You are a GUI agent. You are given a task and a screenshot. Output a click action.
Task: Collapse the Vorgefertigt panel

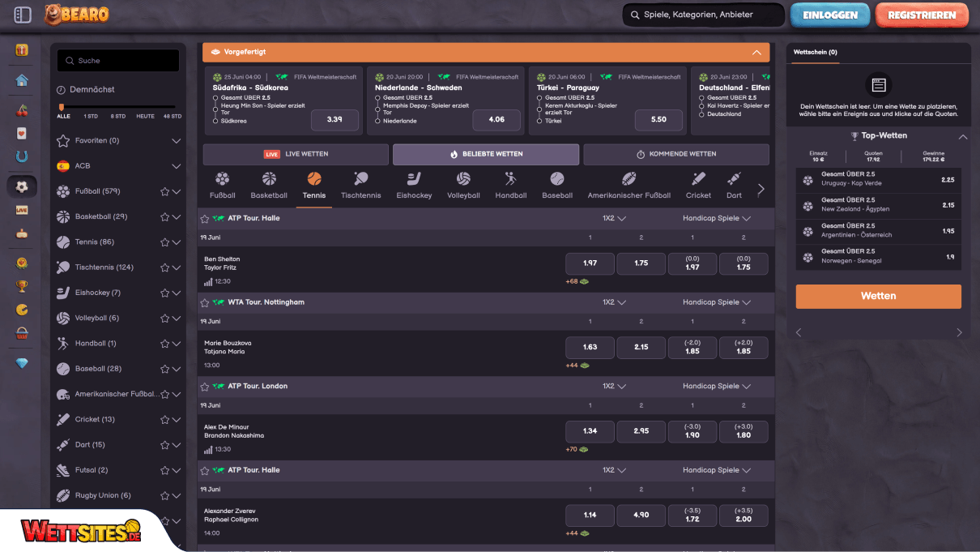coord(756,53)
